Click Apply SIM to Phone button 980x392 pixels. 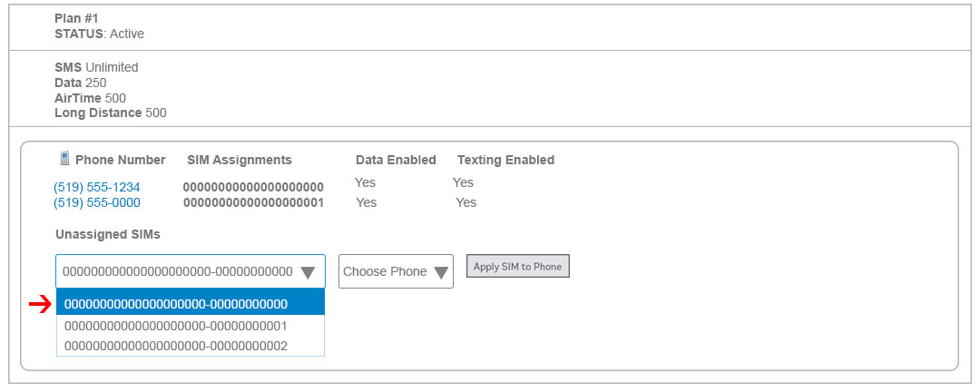pyautogui.click(x=517, y=267)
